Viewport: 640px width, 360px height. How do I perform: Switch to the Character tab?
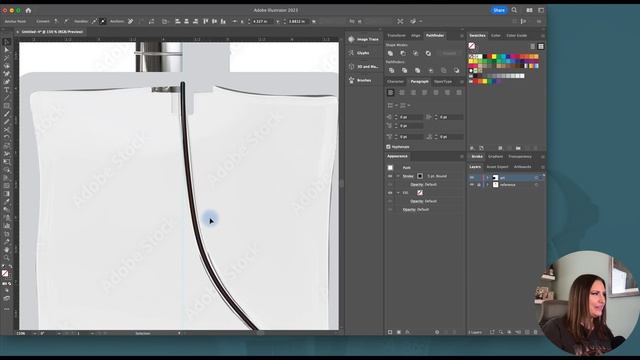396,82
